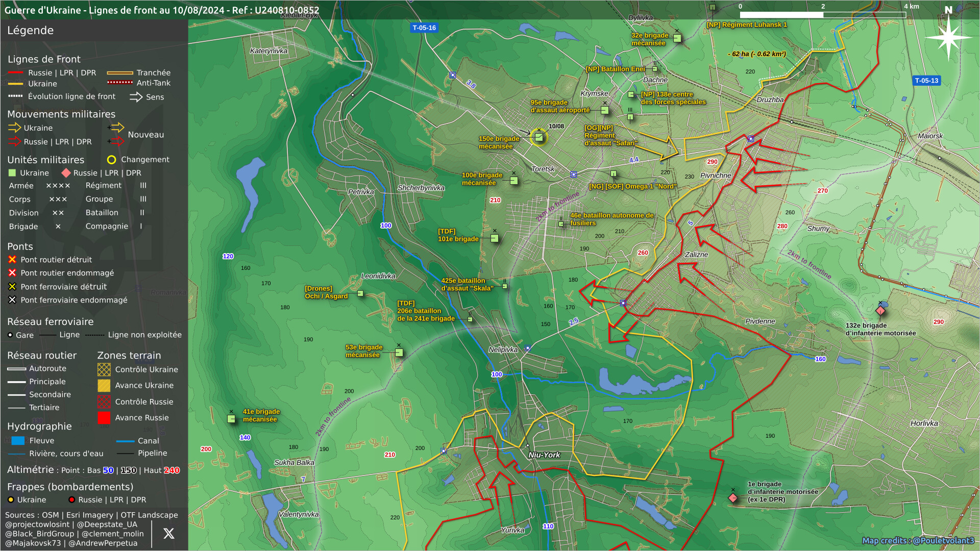Click the Map credits @Pouletvolant3 link
This screenshot has width=980, height=551.
pyautogui.click(x=918, y=541)
